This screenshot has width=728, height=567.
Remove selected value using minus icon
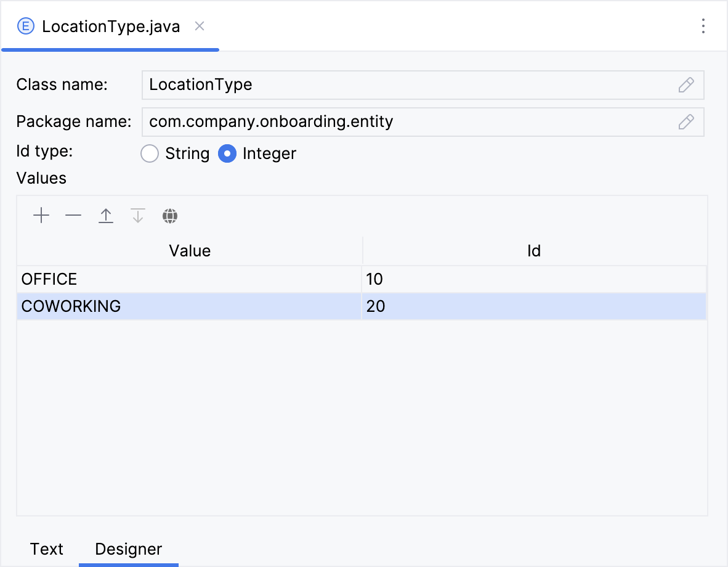click(x=73, y=216)
